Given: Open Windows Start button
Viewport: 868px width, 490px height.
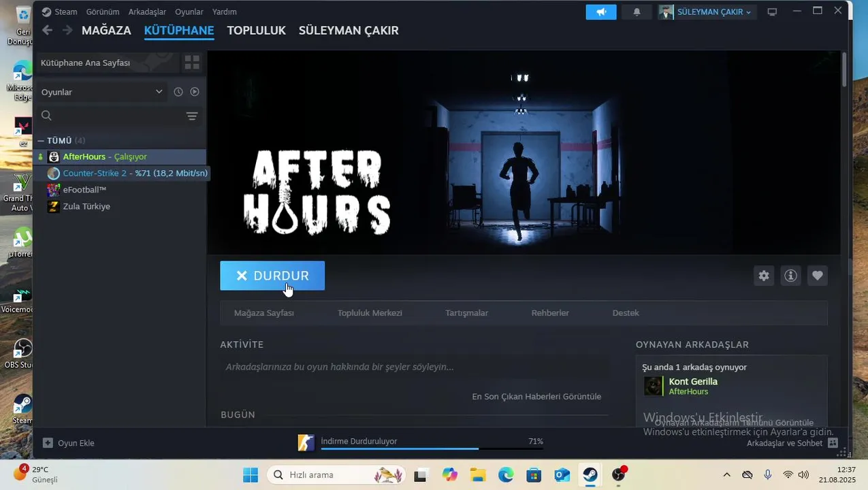Looking at the screenshot, I should pos(251,474).
